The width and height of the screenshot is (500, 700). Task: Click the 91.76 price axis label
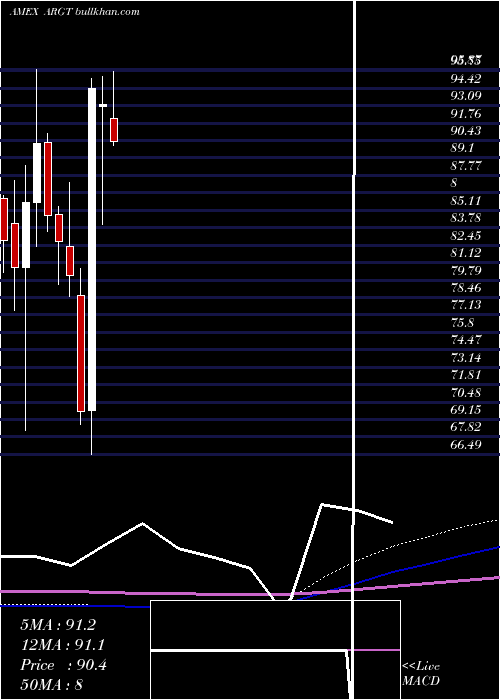(x=466, y=114)
